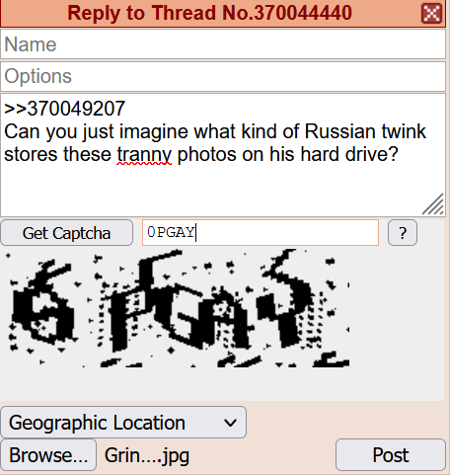Click the quoted post number >>370049207
The width and height of the screenshot is (450, 476).
(x=64, y=109)
